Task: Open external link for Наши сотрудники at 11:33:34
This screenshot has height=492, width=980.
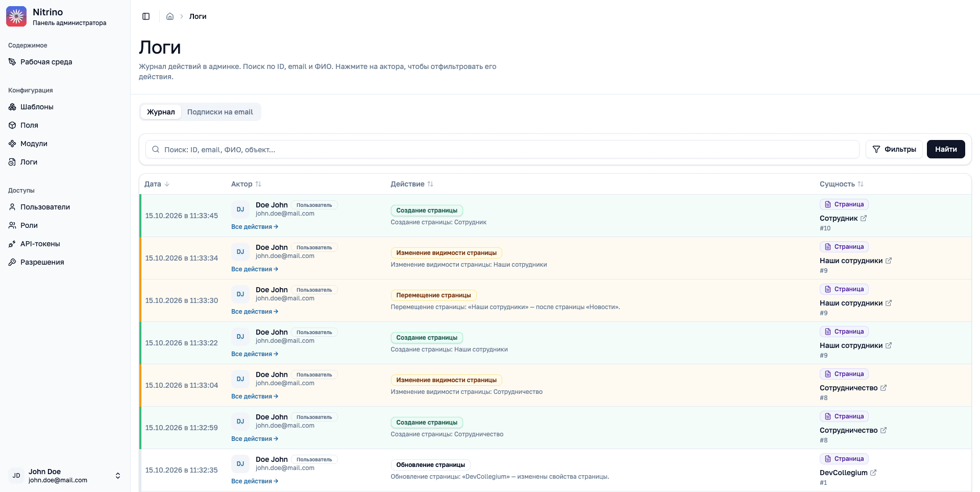Action: point(889,261)
